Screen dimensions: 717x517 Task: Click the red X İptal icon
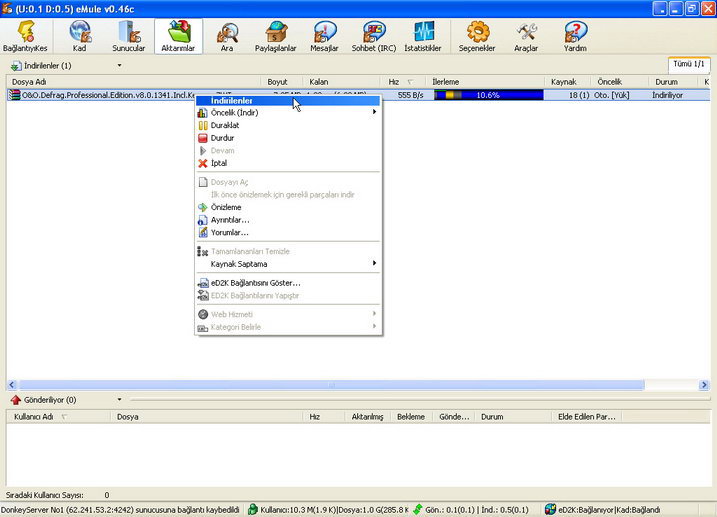click(x=203, y=163)
